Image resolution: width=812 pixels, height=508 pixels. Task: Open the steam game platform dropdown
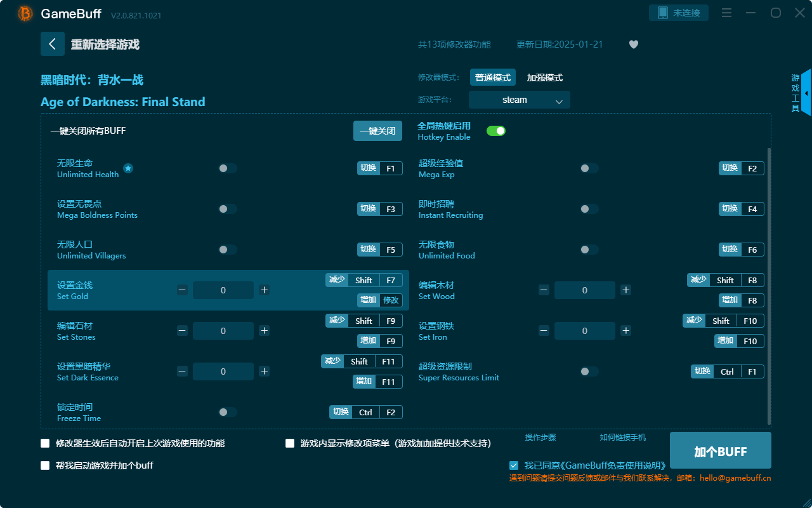tap(519, 100)
